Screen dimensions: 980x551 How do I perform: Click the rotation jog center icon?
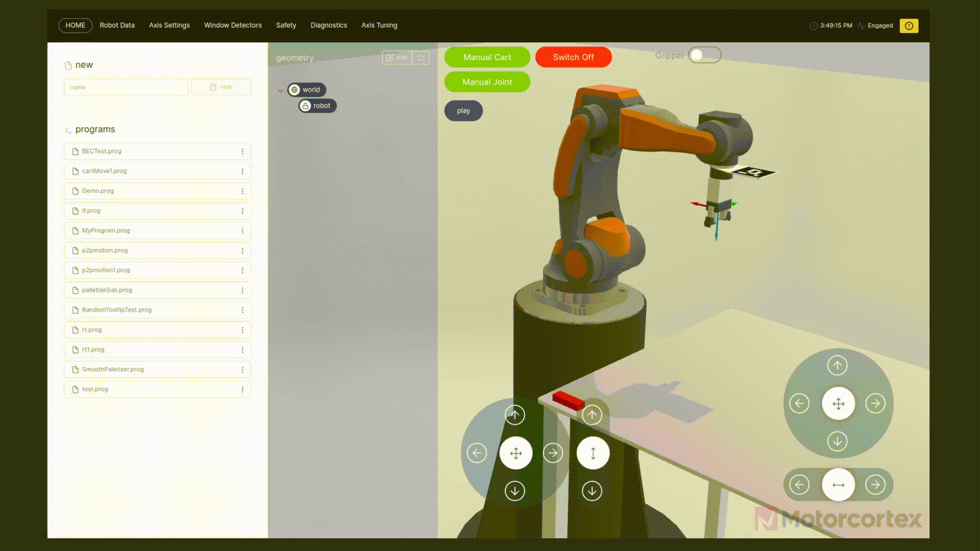point(839,484)
